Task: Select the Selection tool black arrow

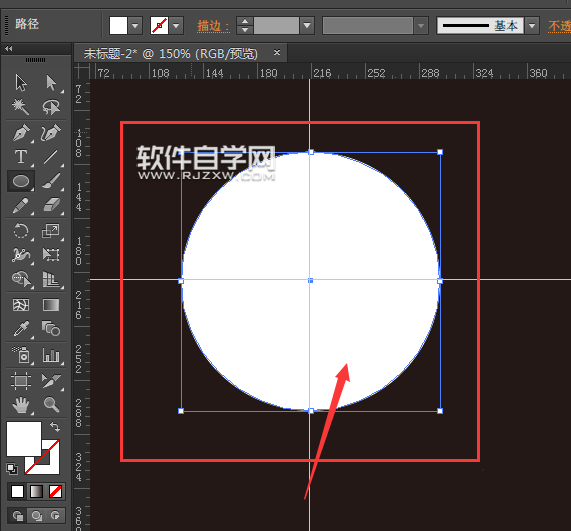Action: (x=21, y=83)
